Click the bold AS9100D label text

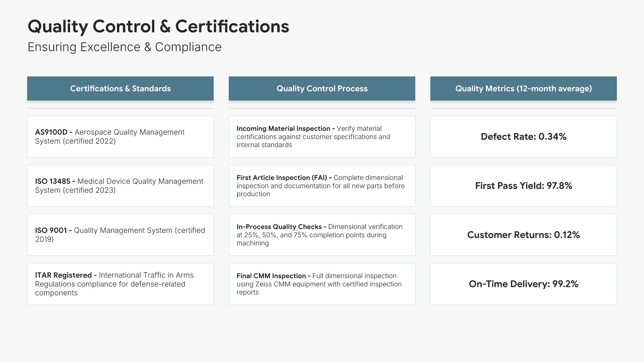tap(51, 132)
